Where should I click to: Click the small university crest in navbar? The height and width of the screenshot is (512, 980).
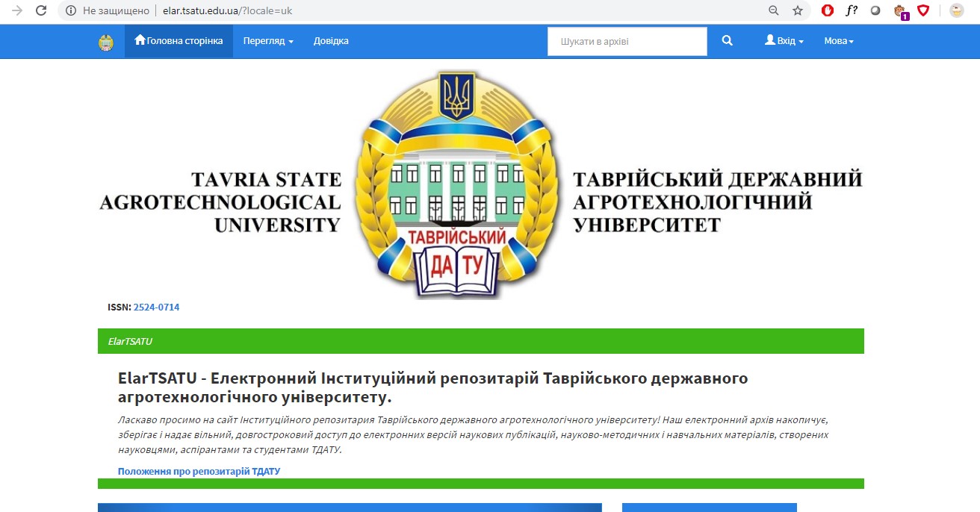point(106,42)
